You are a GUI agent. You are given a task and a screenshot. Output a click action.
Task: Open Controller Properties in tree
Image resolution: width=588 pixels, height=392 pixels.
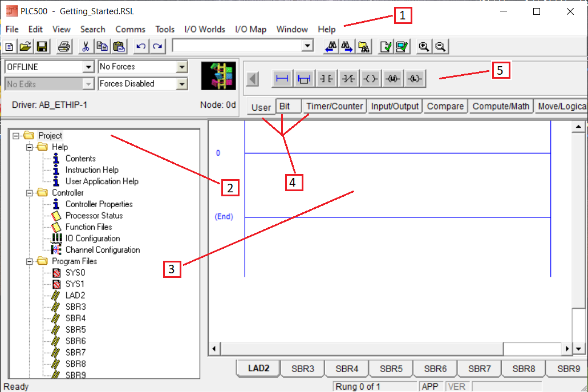(x=99, y=204)
